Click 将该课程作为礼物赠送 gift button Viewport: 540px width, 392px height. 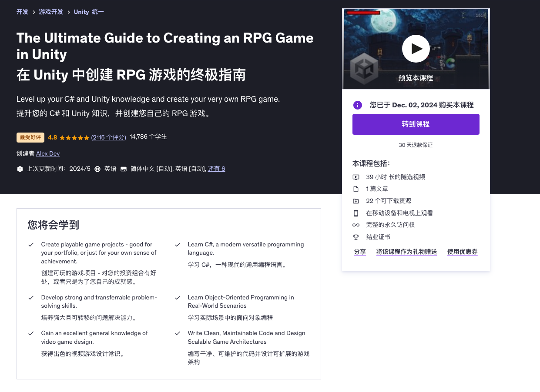click(406, 252)
